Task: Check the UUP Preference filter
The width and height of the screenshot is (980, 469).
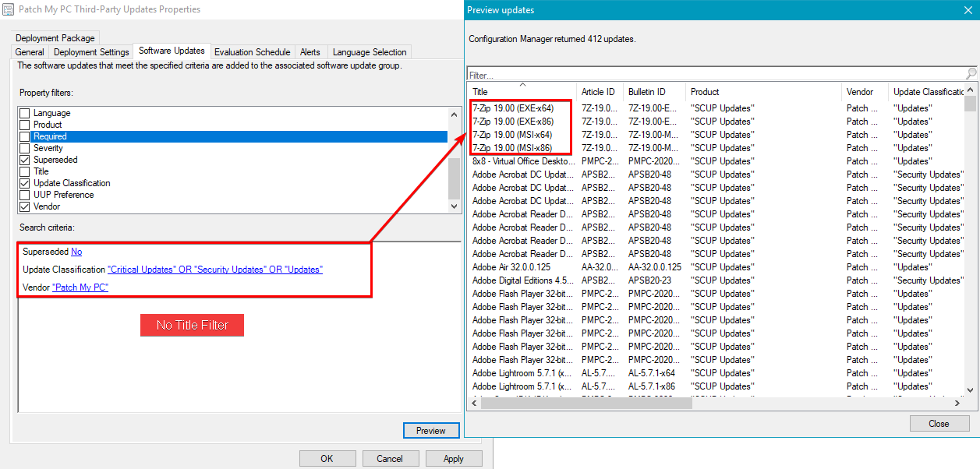Action: click(25, 195)
